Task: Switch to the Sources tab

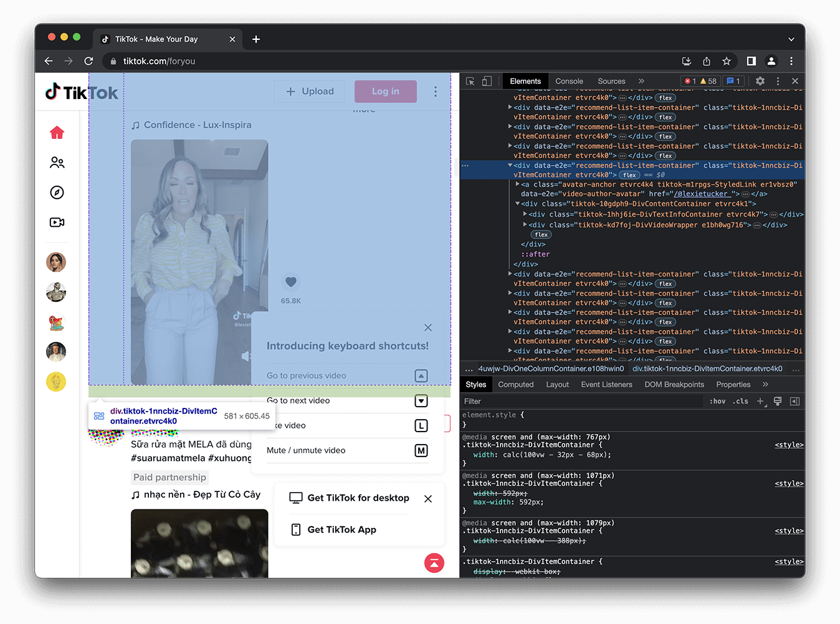Action: [611, 82]
